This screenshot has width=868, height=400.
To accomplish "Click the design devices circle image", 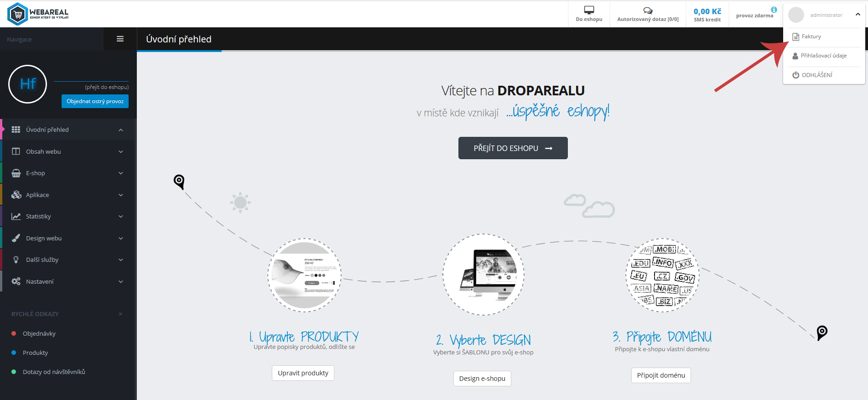I will pos(483,275).
